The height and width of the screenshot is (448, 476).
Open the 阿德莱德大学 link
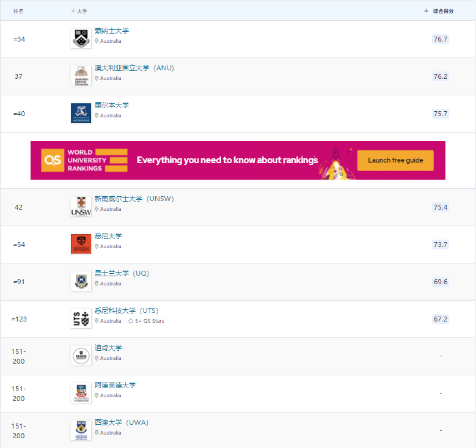[115, 386]
